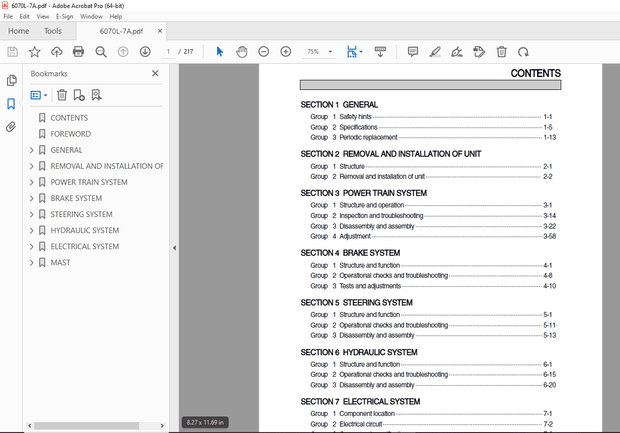Delete the selected bookmark icon
620x433 pixels.
pyautogui.click(x=62, y=95)
